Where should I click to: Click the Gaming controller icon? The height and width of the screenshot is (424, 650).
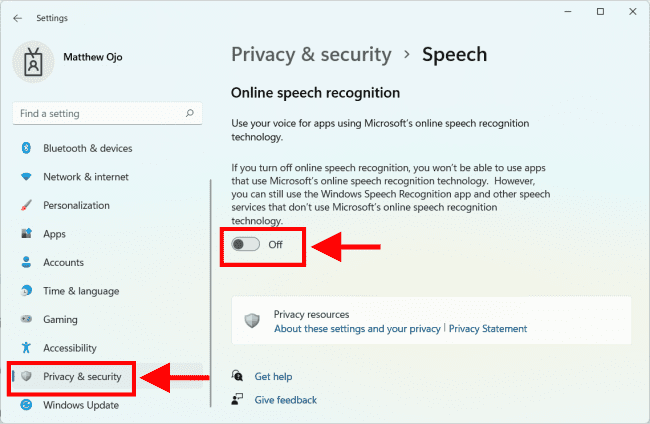coord(26,320)
